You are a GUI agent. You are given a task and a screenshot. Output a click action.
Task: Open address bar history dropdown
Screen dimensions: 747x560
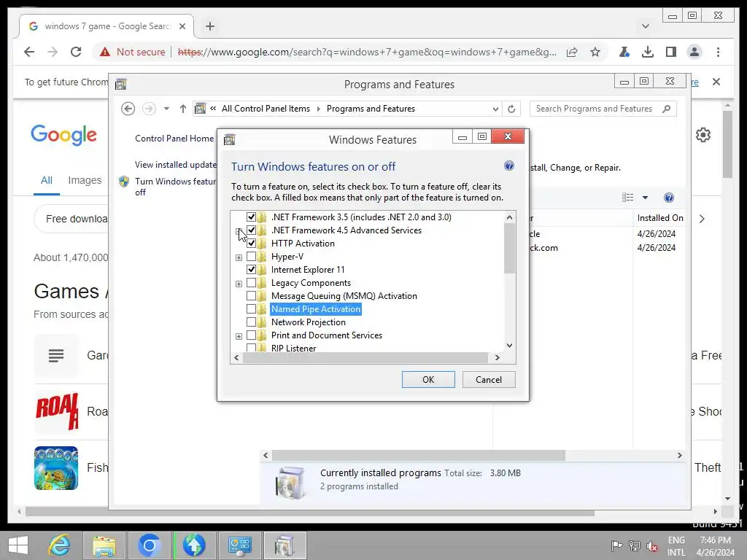(x=495, y=109)
